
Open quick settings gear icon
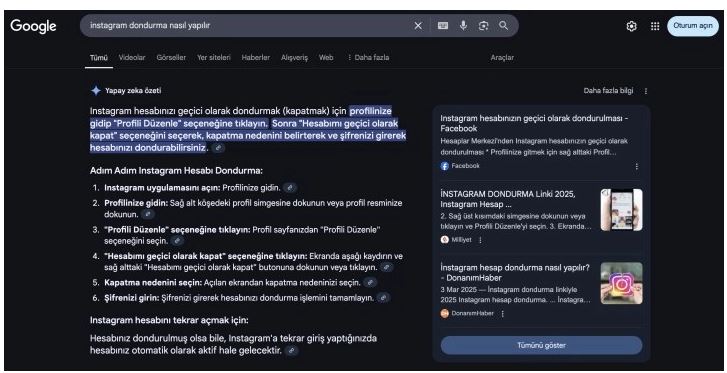click(x=631, y=26)
